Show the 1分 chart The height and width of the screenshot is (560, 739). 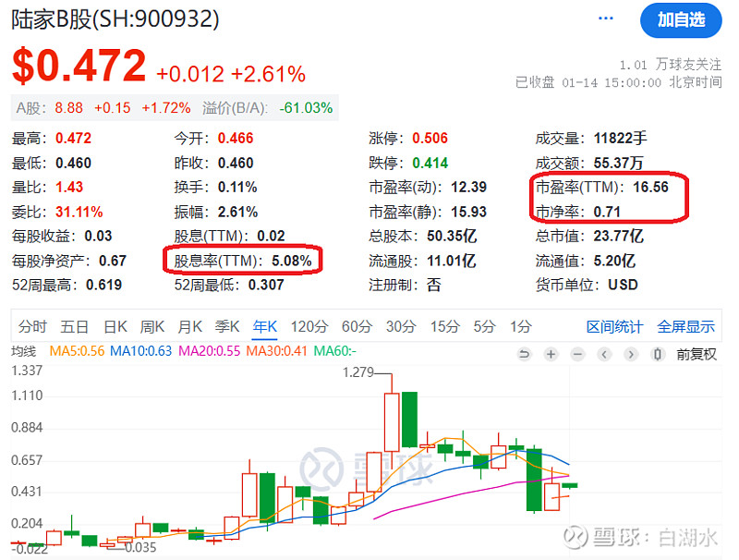click(521, 326)
